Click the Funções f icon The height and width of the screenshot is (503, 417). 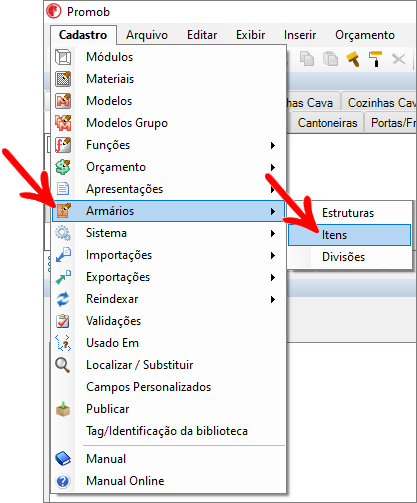[x=63, y=145]
